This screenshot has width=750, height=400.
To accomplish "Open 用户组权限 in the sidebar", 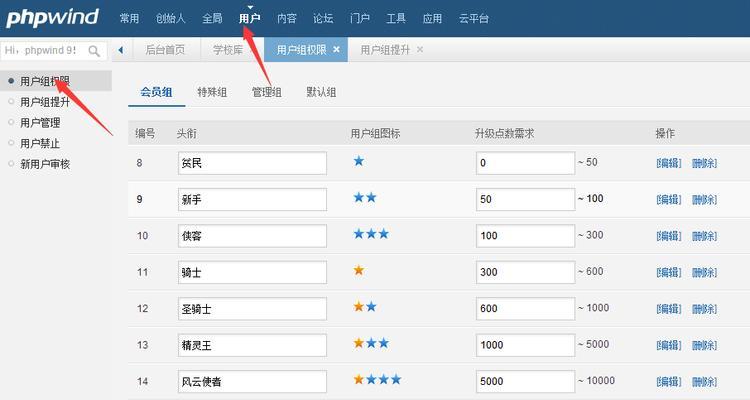I will pos(45,81).
